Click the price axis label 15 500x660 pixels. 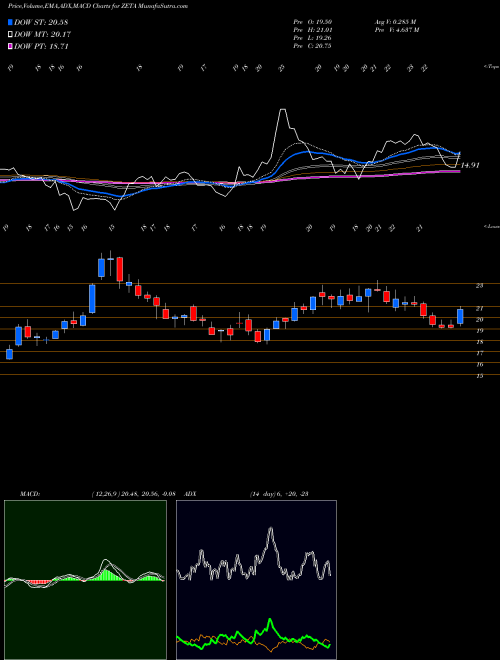(479, 376)
